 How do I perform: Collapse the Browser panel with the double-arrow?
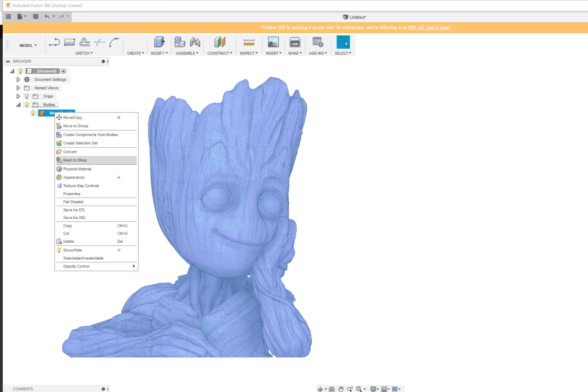tap(8, 61)
